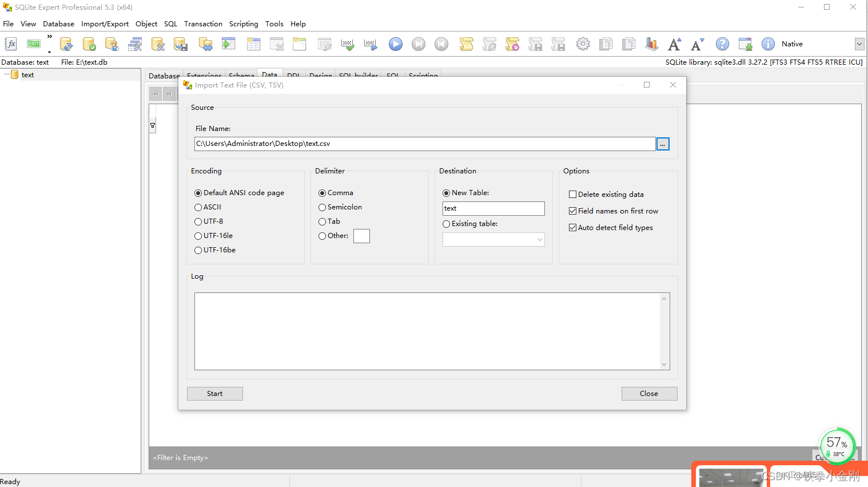This screenshot has height=487, width=868.
Task: Click the Start button to import
Action: [214, 394]
